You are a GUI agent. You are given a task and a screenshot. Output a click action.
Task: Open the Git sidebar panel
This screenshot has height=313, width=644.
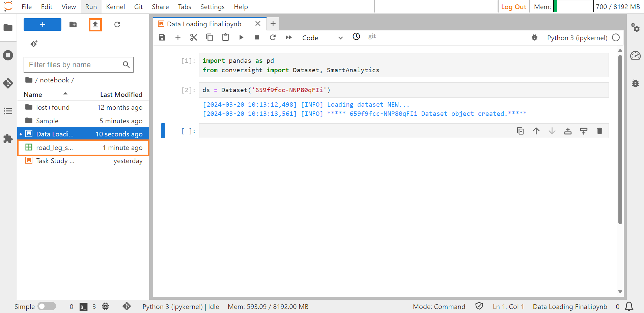click(x=8, y=83)
